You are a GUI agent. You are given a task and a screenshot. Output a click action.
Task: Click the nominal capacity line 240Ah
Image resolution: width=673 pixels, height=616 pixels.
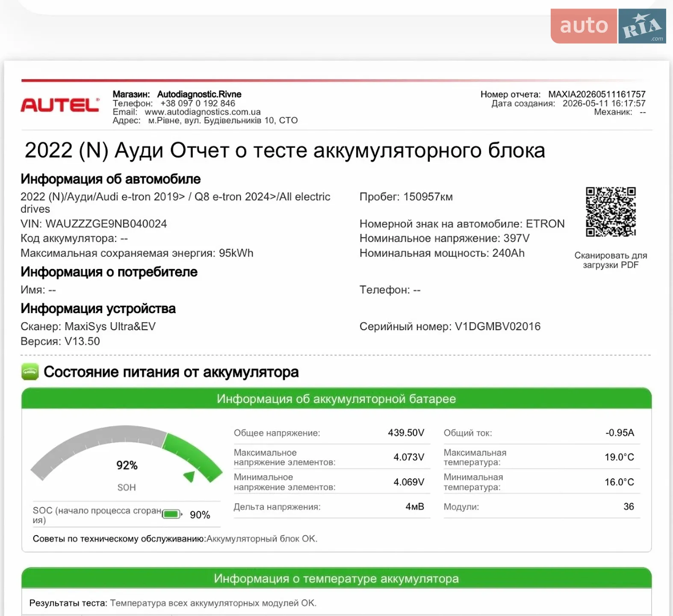click(442, 253)
